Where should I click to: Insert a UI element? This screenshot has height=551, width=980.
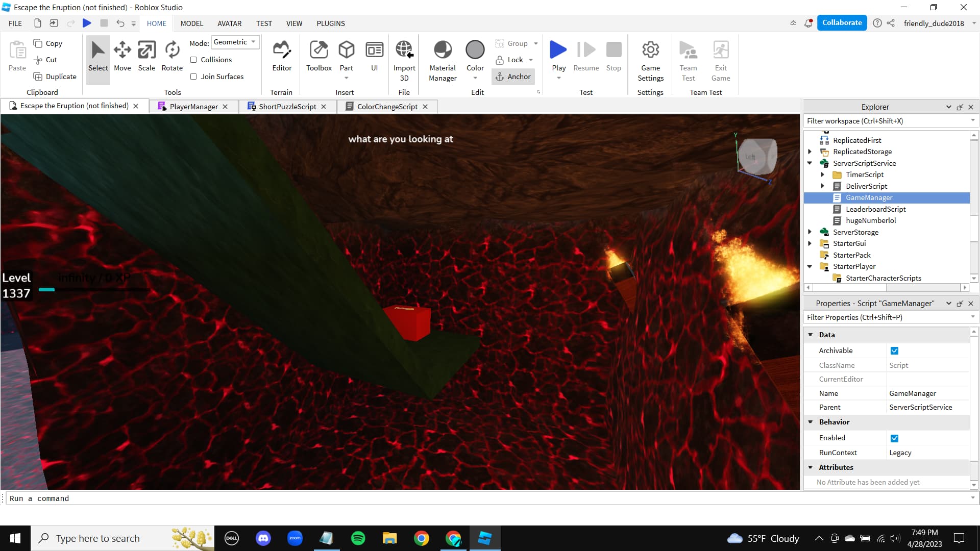click(x=375, y=56)
